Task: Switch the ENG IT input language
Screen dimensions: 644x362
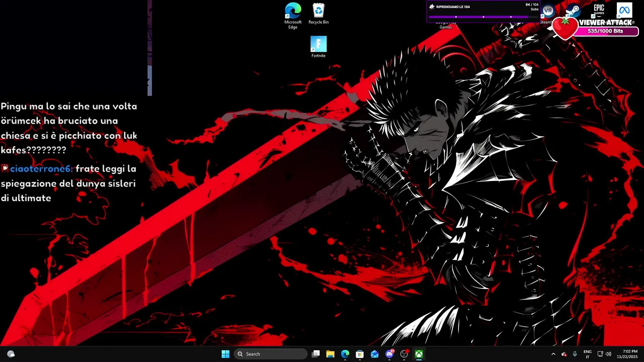Action: coord(588,354)
